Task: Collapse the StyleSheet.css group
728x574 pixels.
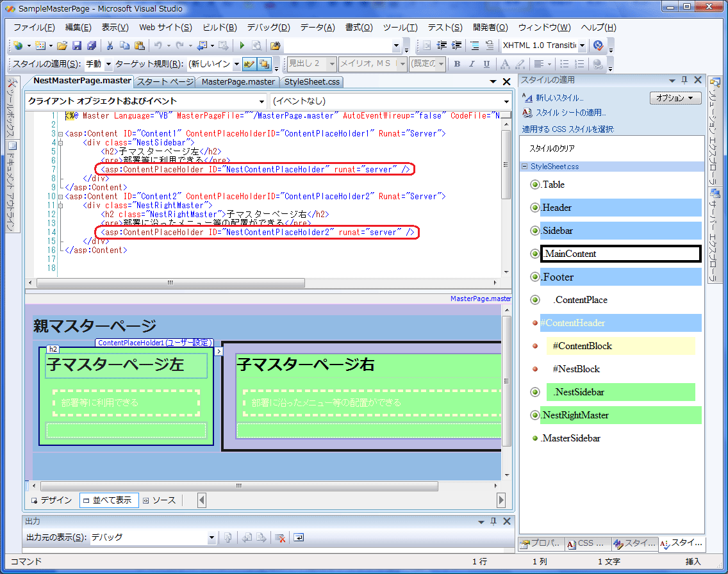Action: tap(525, 167)
